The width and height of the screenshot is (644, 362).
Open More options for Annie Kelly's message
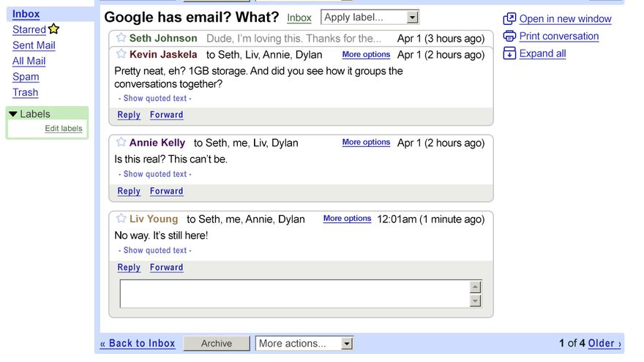pyautogui.click(x=366, y=143)
